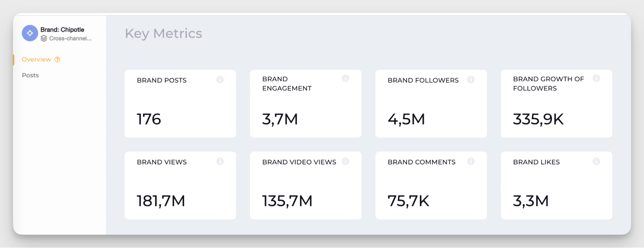Screen dimensions: 644x248
Task: Click the Key Metrics heading
Action: coord(163,33)
